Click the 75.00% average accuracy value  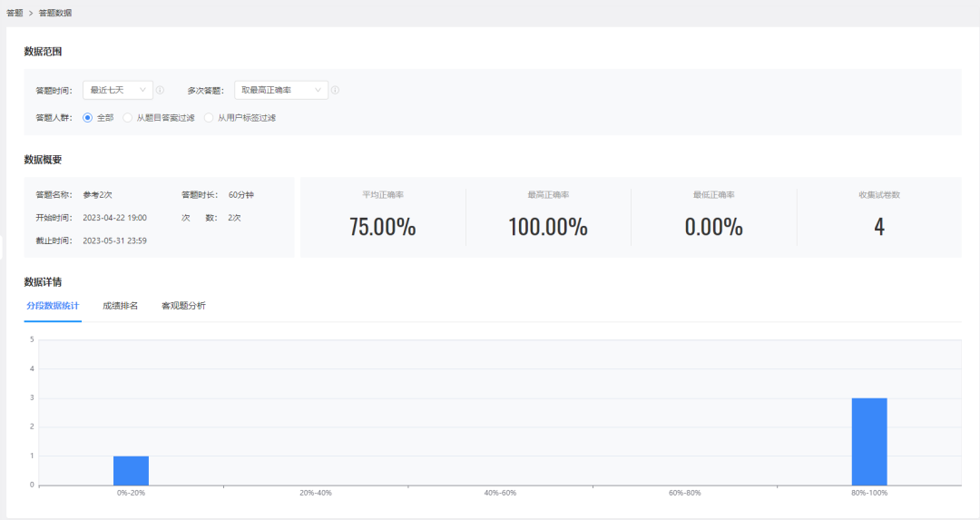coord(382,227)
